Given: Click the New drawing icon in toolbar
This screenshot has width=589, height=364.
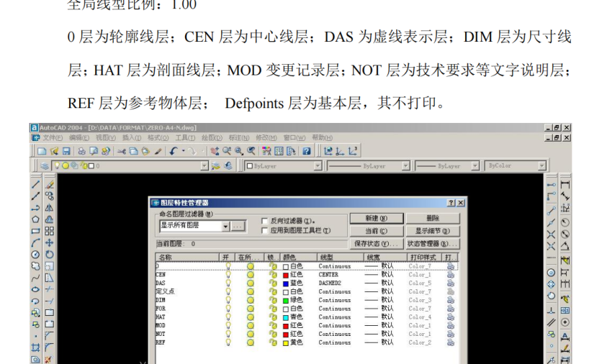Looking at the screenshot, I should coord(42,151).
